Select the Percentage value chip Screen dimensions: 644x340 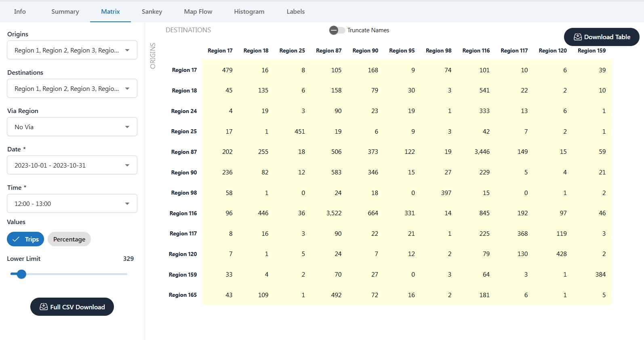[x=69, y=239]
